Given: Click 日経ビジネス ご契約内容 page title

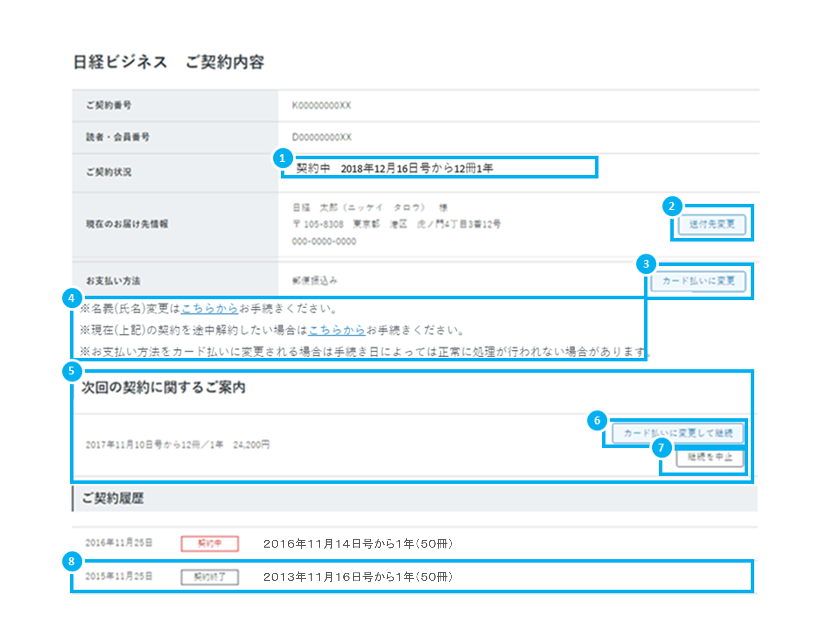Looking at the screenshot, I should click(169, 62).
